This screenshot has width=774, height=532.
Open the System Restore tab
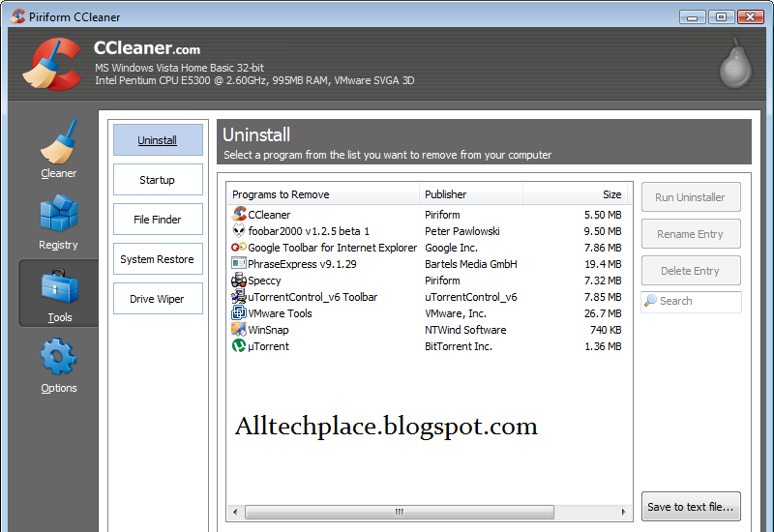click(x=158, y=258)
